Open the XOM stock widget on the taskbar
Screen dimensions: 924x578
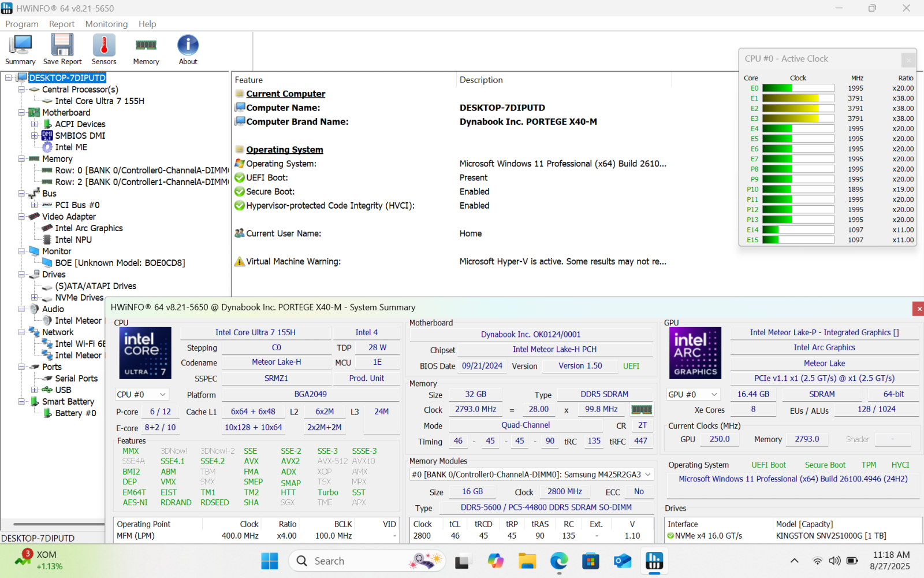pyautogui.click(x=39, y=560)
